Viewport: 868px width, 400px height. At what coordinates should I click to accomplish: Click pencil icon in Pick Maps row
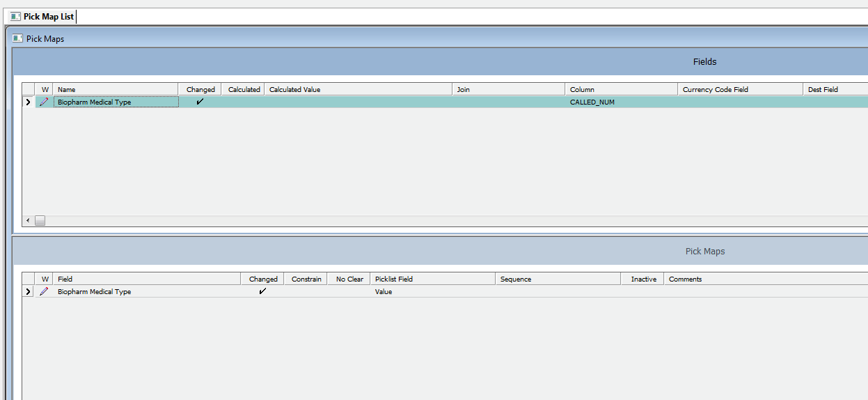pos(45,291)
